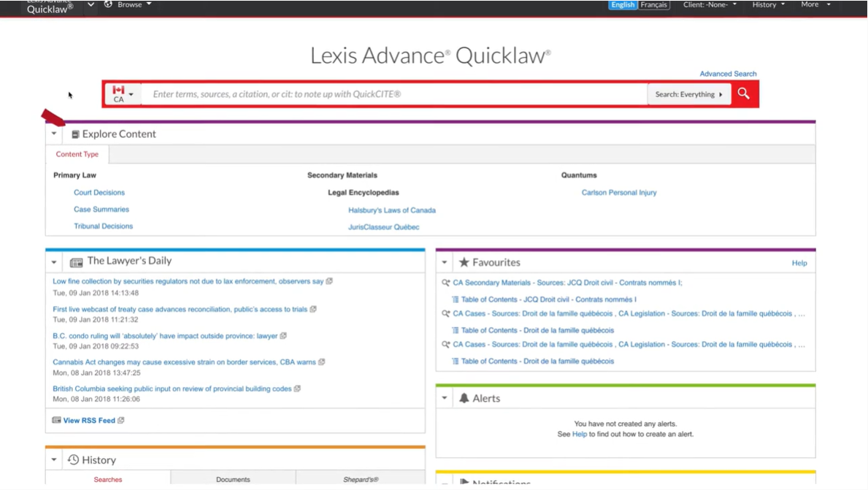Open Halsbury's Laws of Canada link
Viewport: 868px width, 490px height.
click(391, 210)
